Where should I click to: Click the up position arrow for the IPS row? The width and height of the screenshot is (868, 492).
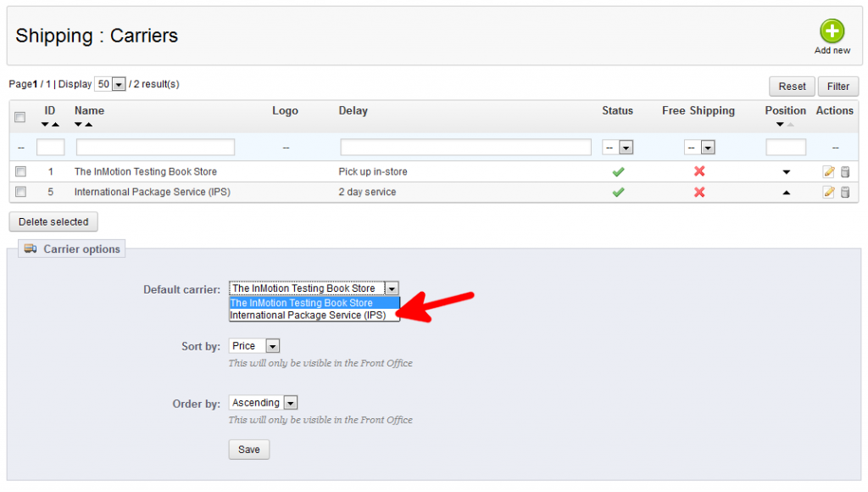point(784,192)
